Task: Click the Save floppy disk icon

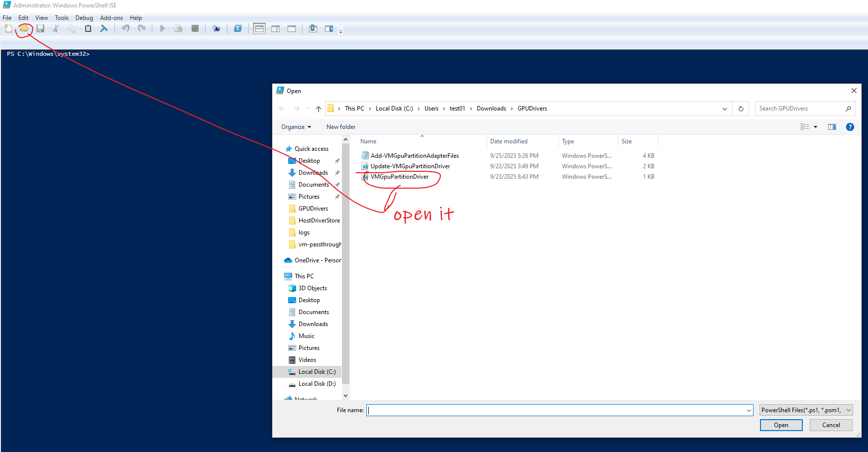Action: pyautogui.click(x=40, y=28)
